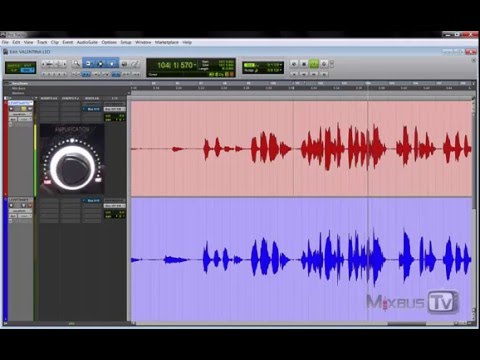Image resolution: width=480 pixels, height=360 pixels.
Task: Click the blue audio clip waveform
Action: point(302,259)
